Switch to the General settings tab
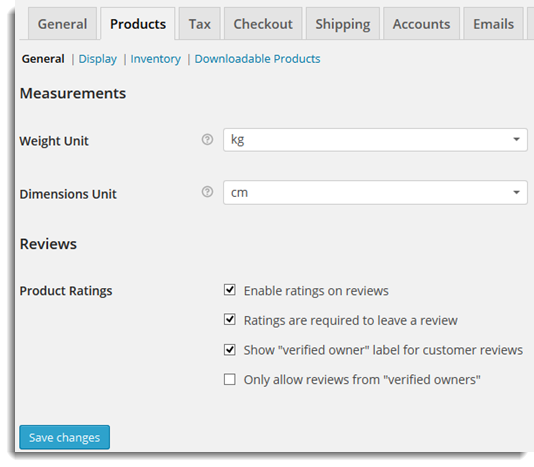The height and width of the screenshot is (467, 534). (62, 24)
